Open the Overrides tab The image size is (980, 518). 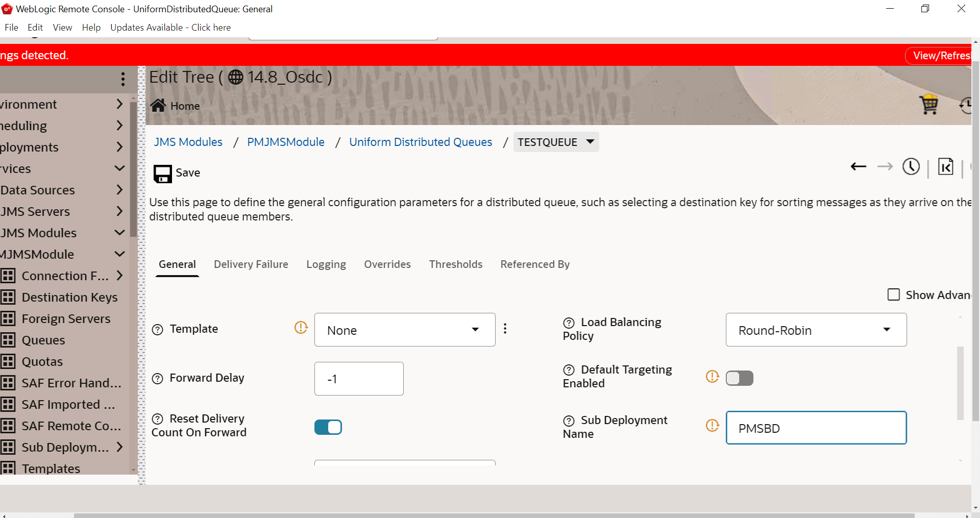387,264
